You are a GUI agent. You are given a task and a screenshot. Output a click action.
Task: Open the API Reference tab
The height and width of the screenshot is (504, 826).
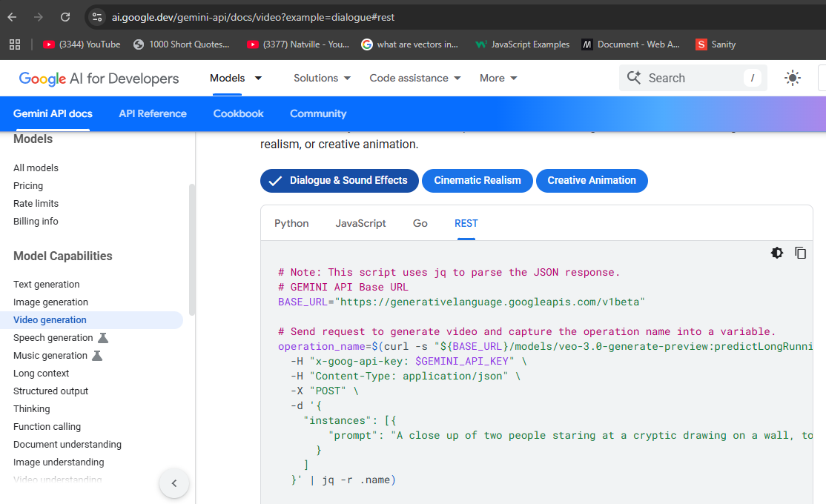click(x=153, y=113)
